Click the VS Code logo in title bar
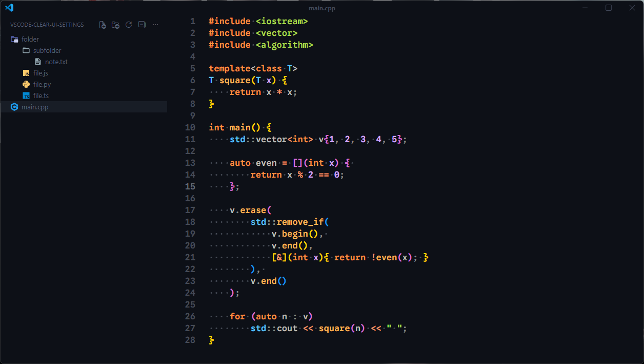This screenshot has width=644, height=364. [9, 8]
